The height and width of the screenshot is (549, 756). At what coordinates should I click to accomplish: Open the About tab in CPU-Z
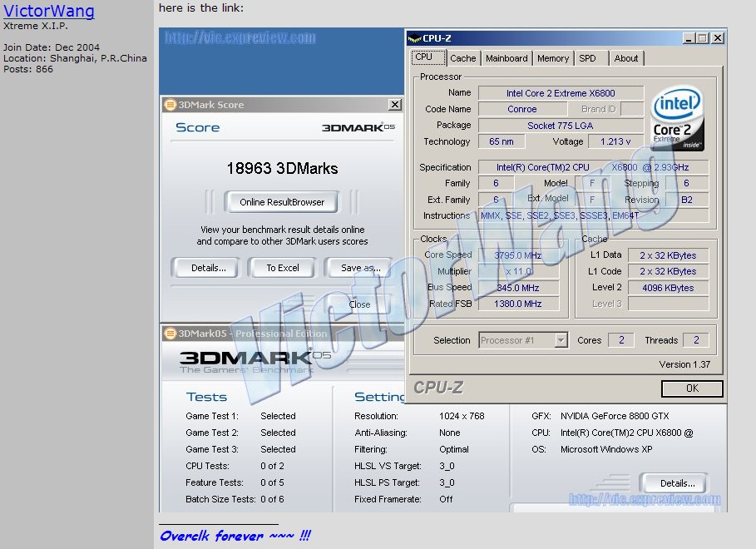[625, 58]
